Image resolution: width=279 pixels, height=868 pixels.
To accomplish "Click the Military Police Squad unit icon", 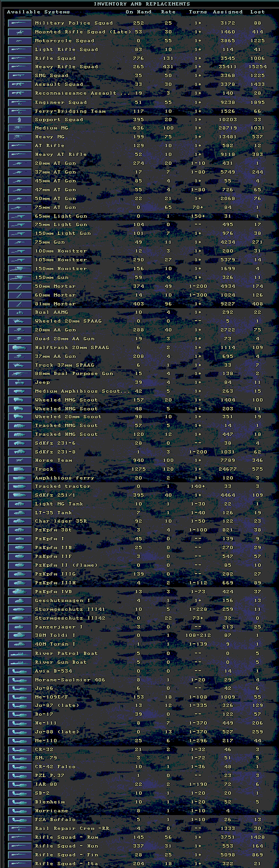I will point(20,23).
